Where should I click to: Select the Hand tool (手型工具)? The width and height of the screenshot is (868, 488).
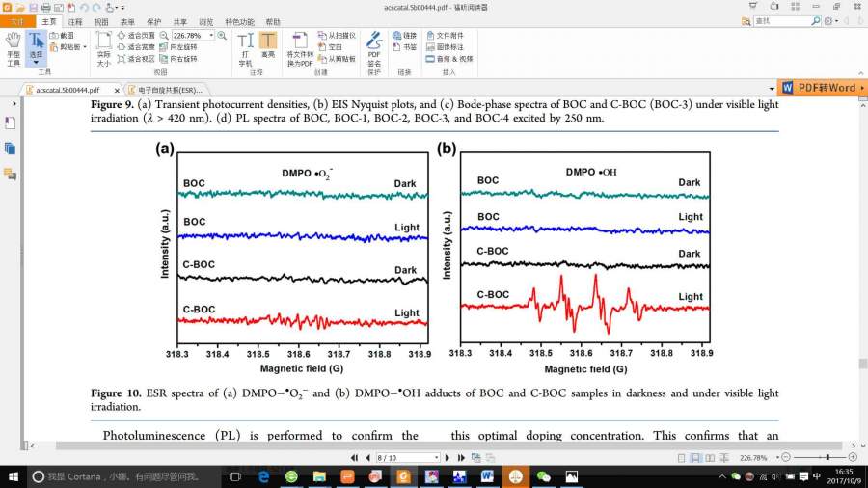(14, 48)
